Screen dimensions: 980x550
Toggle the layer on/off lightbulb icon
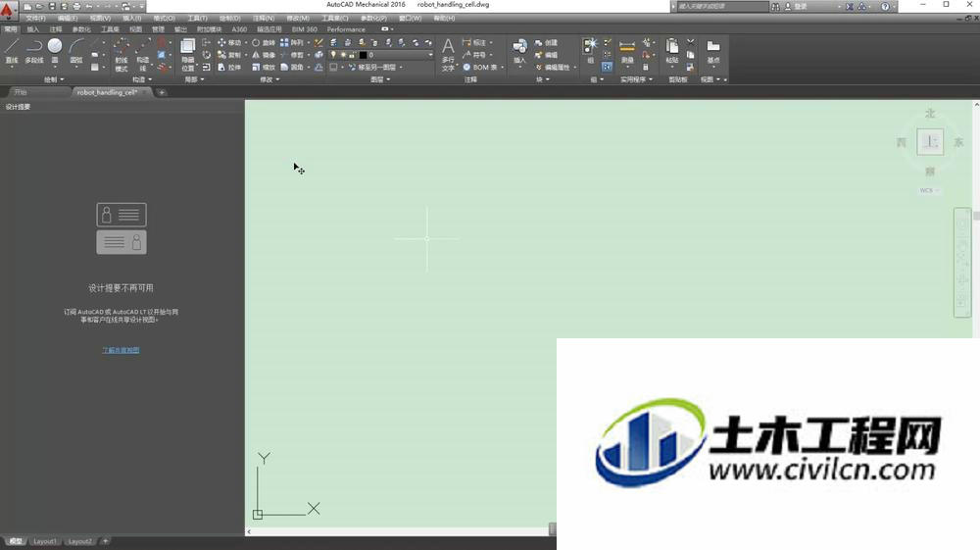coord(334,55)
